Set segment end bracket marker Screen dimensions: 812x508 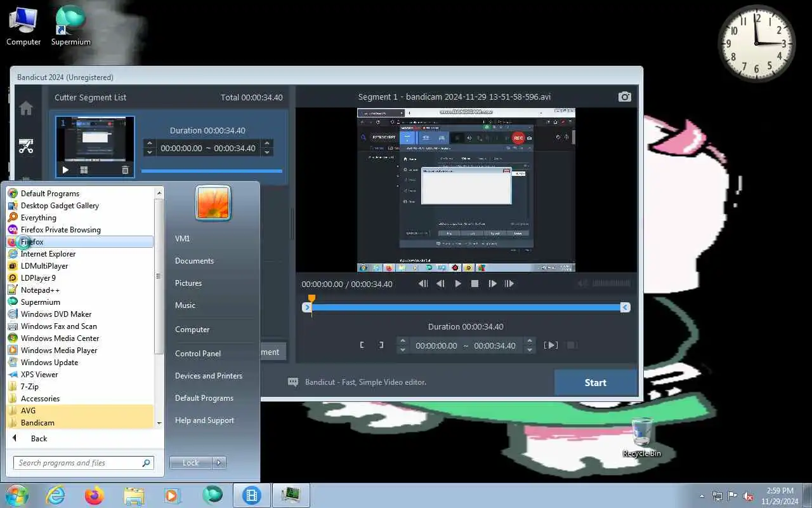tap(381, 345)
